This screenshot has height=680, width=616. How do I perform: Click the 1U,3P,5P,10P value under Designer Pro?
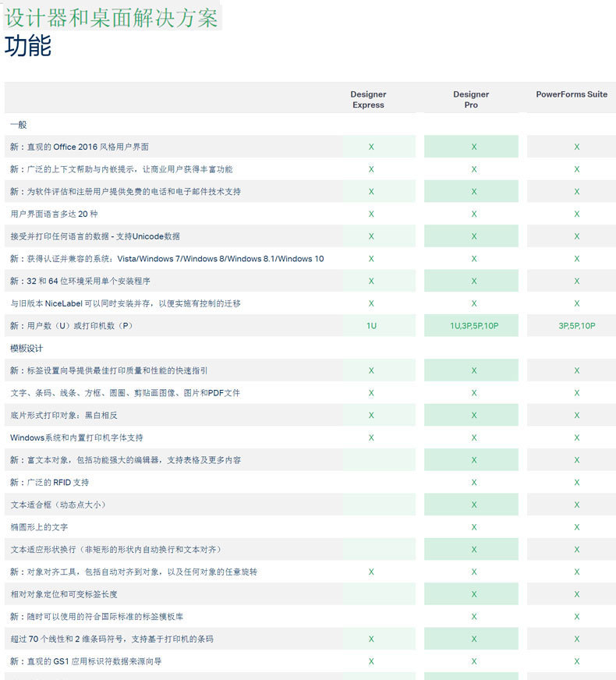(x=474, y=326)
